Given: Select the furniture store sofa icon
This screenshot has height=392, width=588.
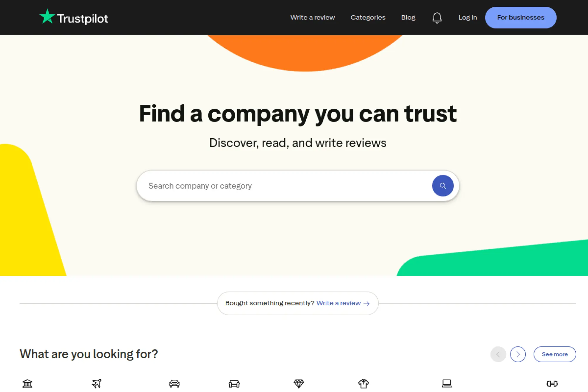Looking at the screenshot, I should pos(234,384).
